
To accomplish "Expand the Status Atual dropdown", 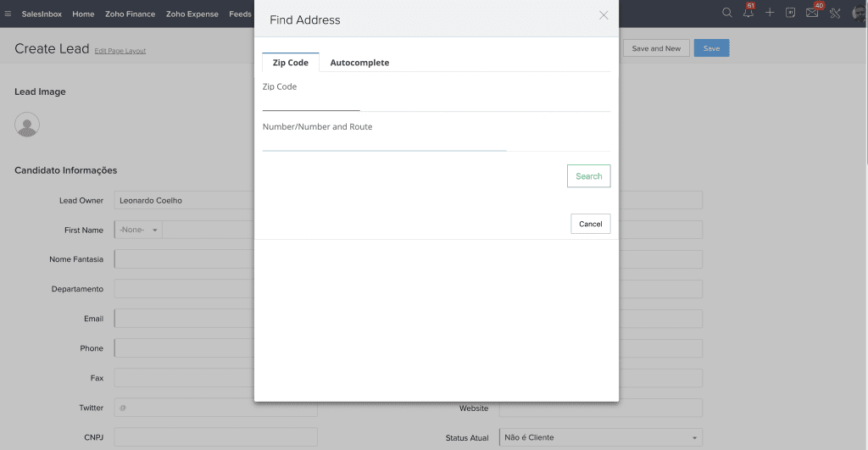I will coord(600,437).
